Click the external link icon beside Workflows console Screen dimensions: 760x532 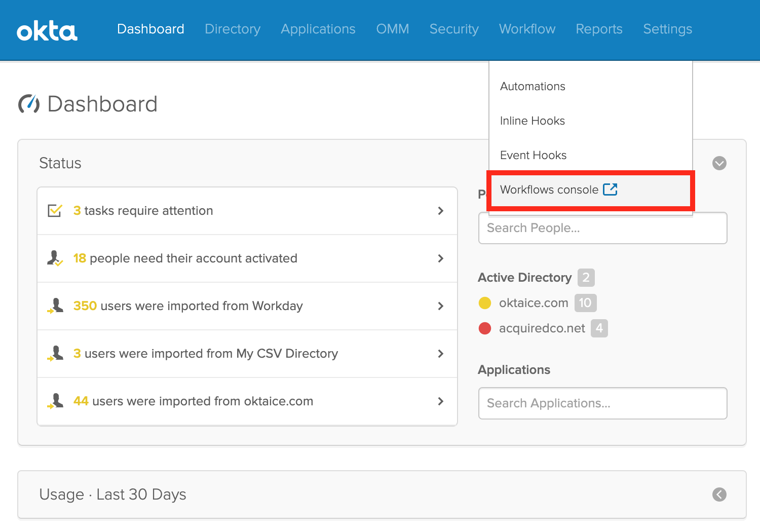coord(610,189)
